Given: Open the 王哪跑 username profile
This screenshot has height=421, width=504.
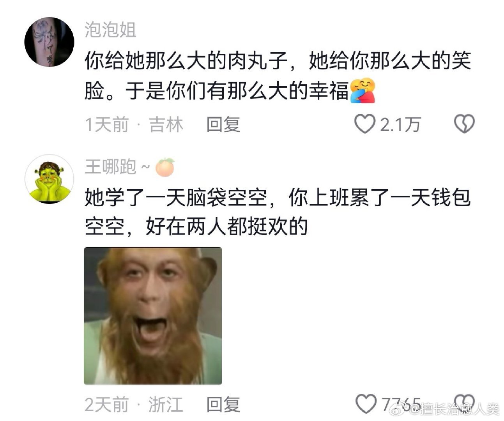Looking at the screenshot, I should (x=110, y=167).
